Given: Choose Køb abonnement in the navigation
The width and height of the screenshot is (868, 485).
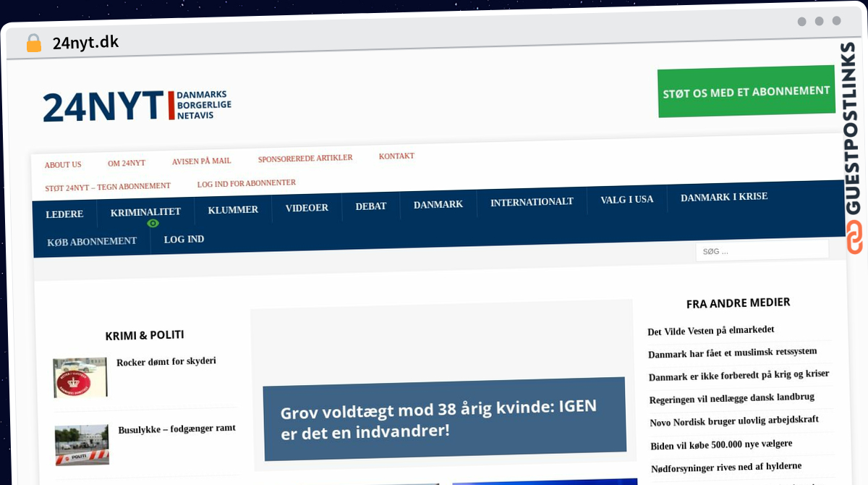Looking at the screenshot, I should pos(92,242).
